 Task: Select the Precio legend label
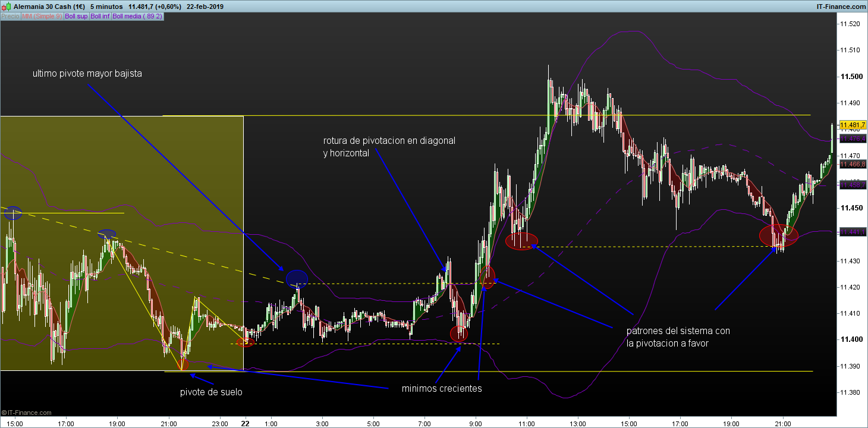pyautogui.click(x=10, y=16)
